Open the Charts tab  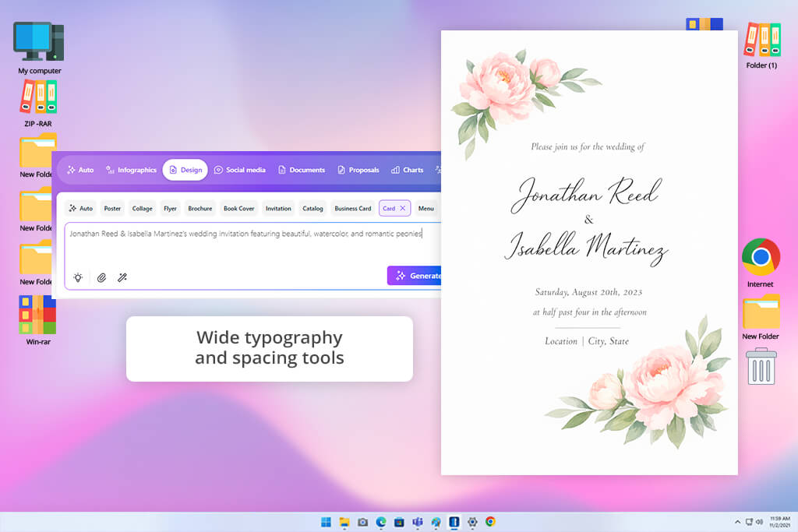[x=407, y=170]
